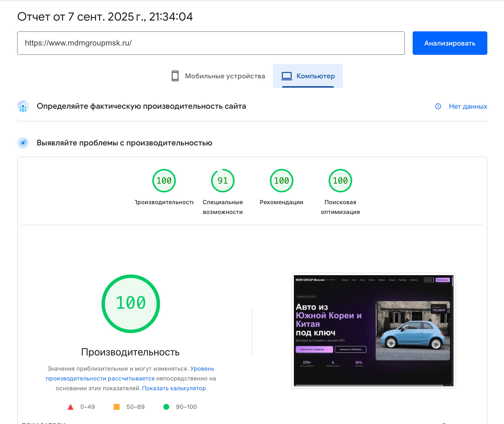Click the performance diagnostics compass icon

click(x=23, y=143)
